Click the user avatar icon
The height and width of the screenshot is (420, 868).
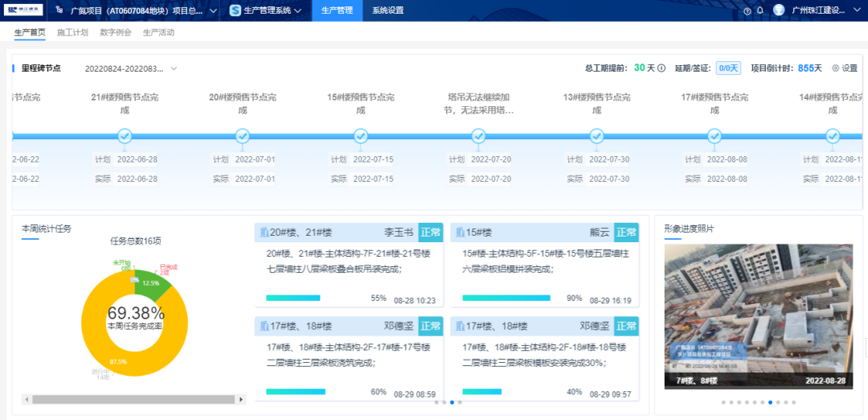[778, 10]
